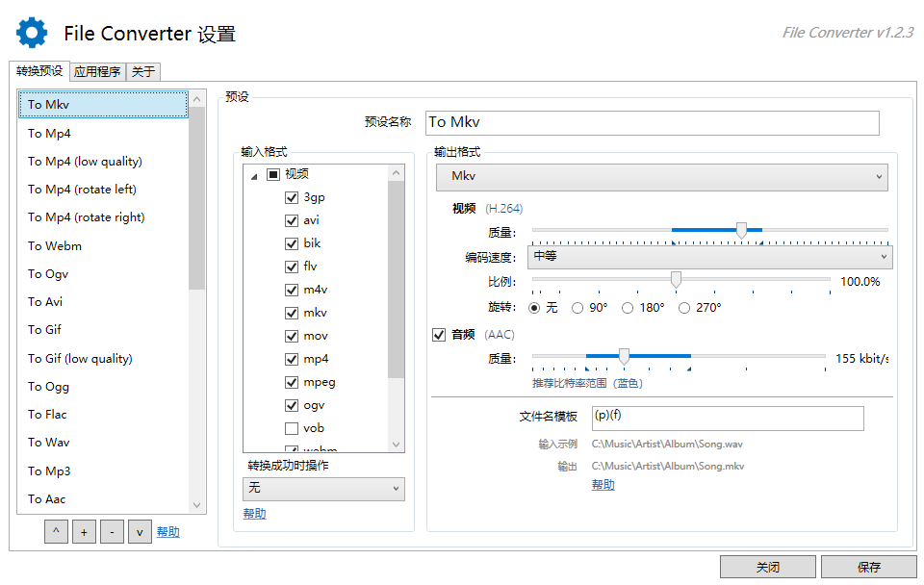Toggle mov input format checkbox
924x585 pixels.
coord(291,336)
